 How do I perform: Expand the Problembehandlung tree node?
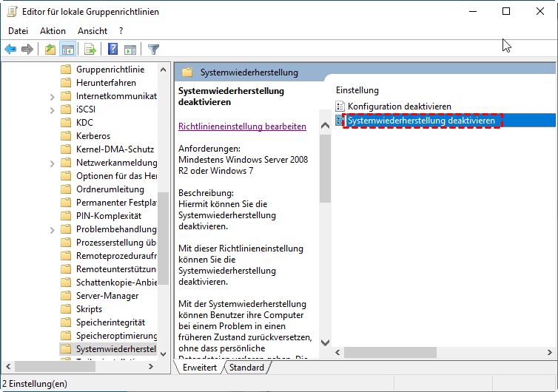coord(53,230)
